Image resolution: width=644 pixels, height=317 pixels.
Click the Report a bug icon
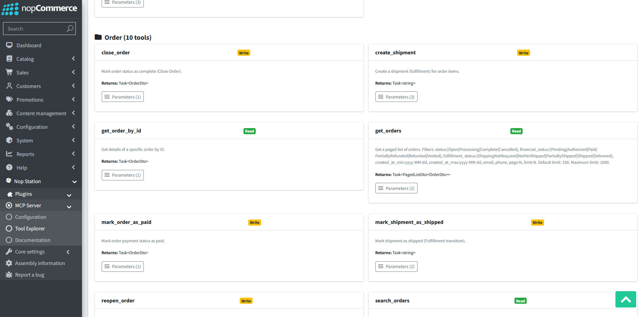(x=9, y=275)
